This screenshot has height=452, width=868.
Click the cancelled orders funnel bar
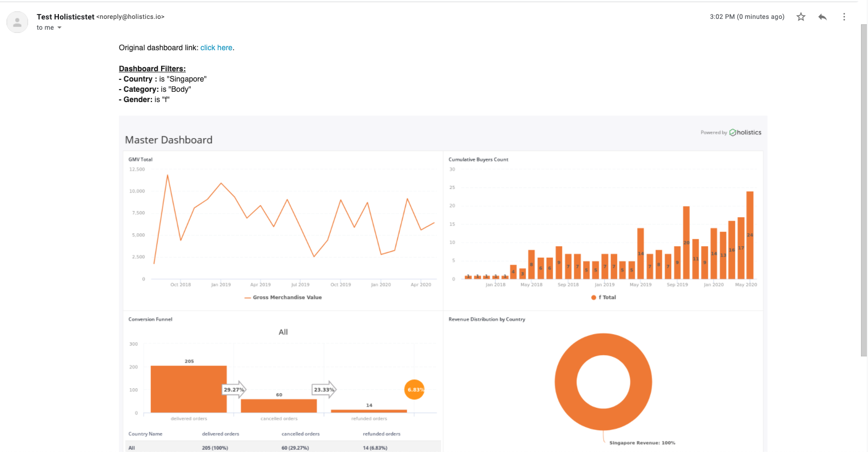point(279,406)
